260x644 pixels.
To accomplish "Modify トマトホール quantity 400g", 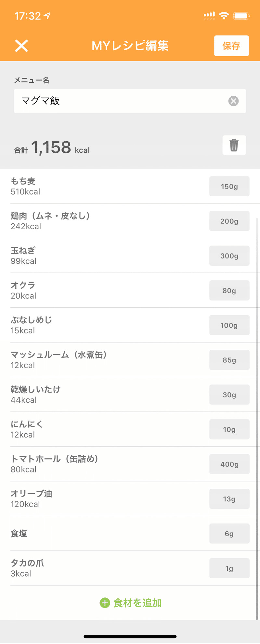I will click(229, 464).
